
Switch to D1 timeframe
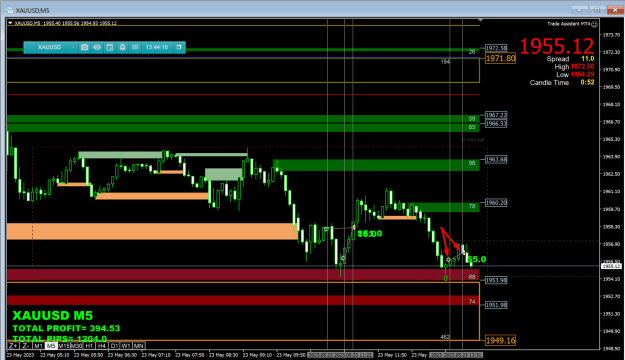click(x=114, y=346)
